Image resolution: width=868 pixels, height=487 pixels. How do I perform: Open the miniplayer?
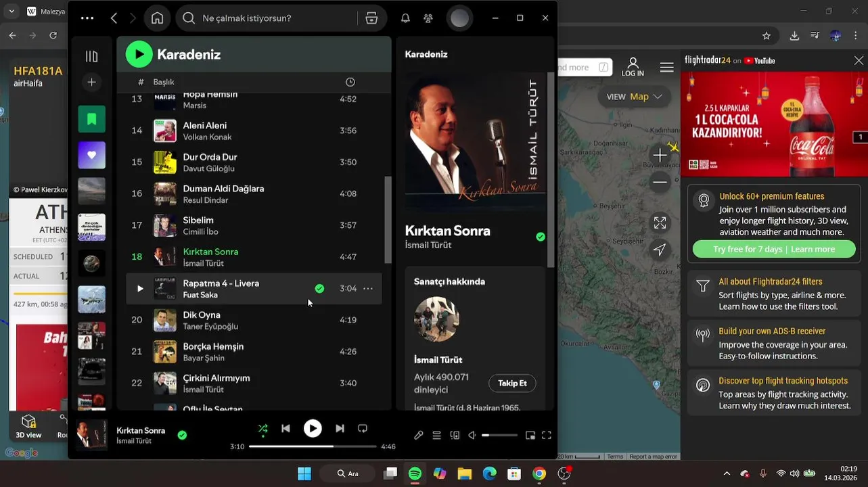point(530,436)
